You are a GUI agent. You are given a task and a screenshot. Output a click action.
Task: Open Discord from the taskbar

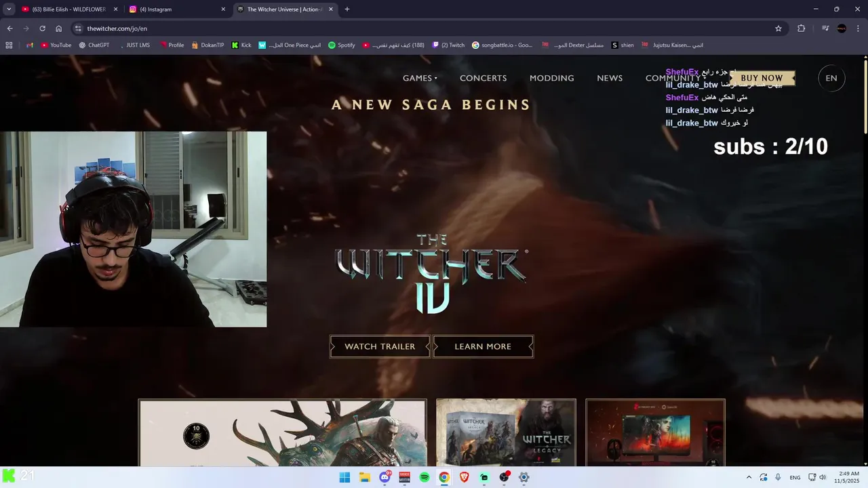pyautogui.click(x=384, y=477)
